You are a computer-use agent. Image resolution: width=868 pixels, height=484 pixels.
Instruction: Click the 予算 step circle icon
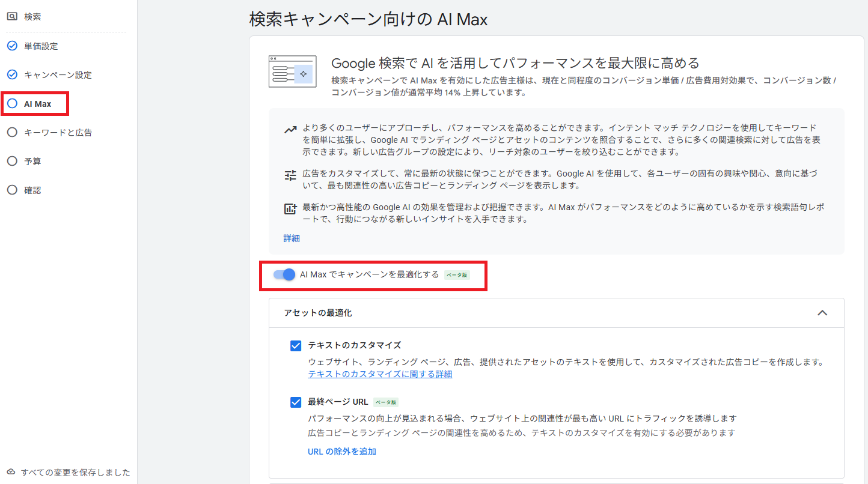[x=12, y=161]
